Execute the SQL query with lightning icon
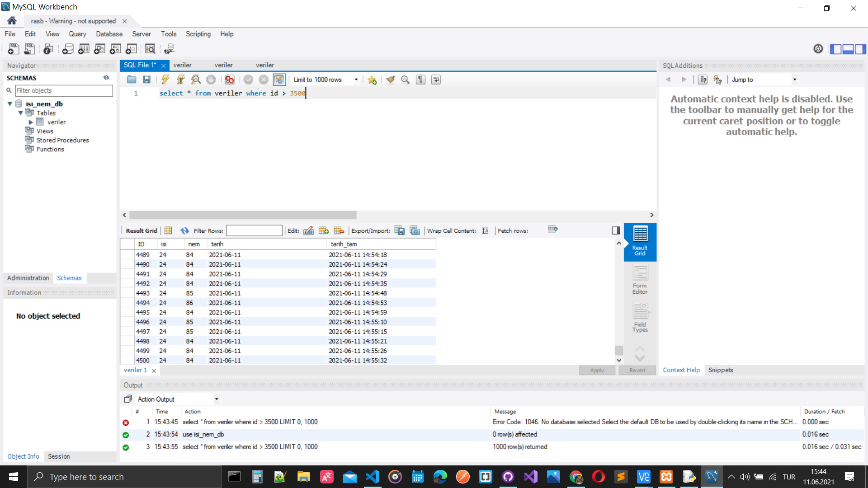Image resolution: width=868 pixels, height=488 pixels. coord(165,80)
